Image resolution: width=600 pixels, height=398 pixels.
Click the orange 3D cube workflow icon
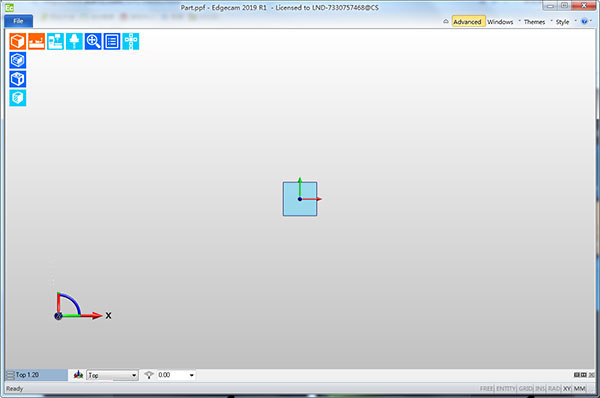[18, 41]
